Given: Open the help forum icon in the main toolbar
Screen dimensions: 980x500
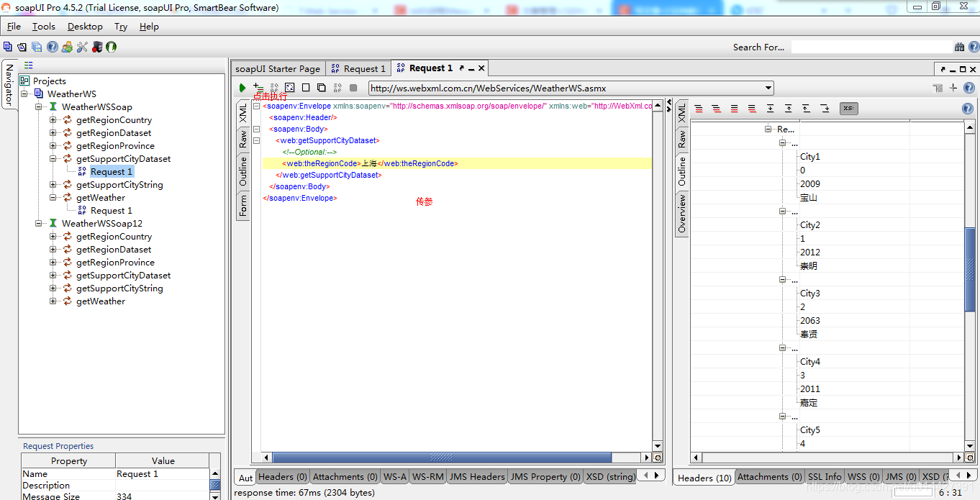Looking at the screenshot, I should click(53, 47).
